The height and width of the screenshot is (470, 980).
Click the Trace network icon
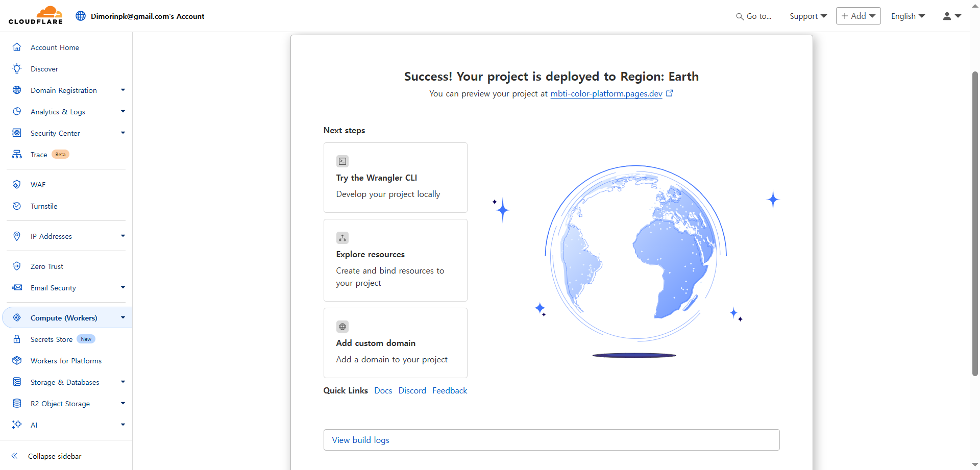[17, 154]
